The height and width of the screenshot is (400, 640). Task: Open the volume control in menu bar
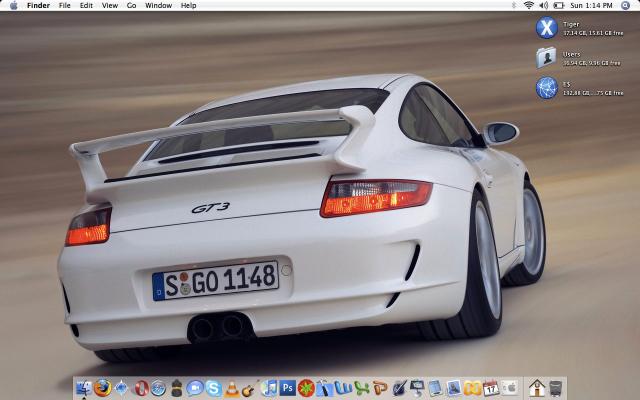(x=544, y=5)
